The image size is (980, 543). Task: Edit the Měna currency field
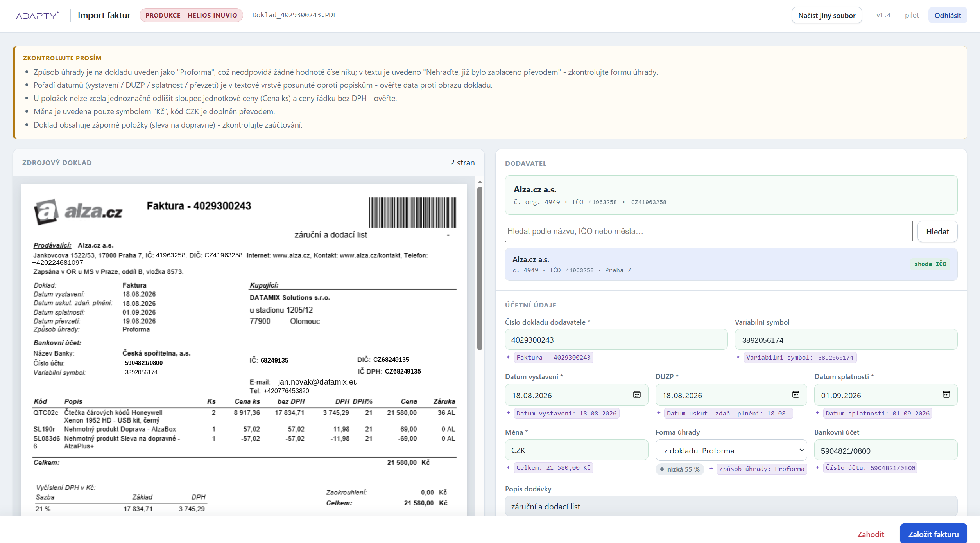click(577, 450)
